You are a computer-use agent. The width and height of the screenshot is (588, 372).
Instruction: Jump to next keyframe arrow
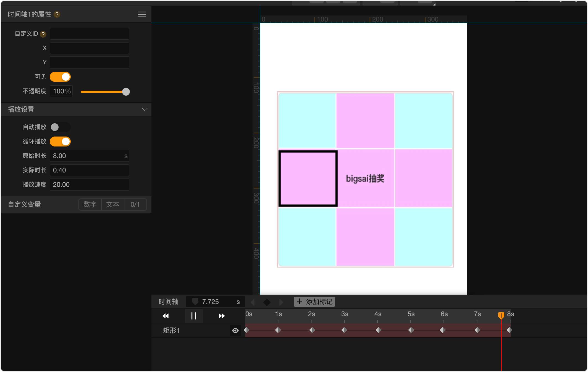pyautogui.click(x=281, y=302)
